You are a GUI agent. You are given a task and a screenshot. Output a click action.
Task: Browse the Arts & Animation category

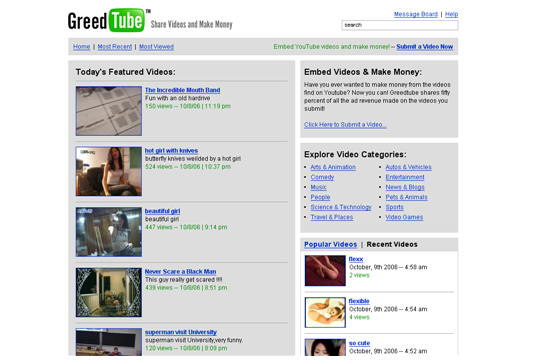333,167
